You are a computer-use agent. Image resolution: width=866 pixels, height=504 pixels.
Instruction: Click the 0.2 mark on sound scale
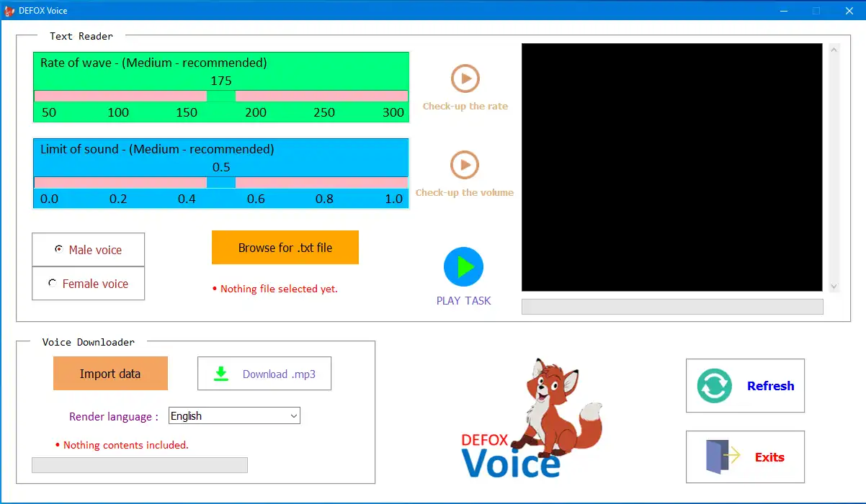tap(118, 199)
